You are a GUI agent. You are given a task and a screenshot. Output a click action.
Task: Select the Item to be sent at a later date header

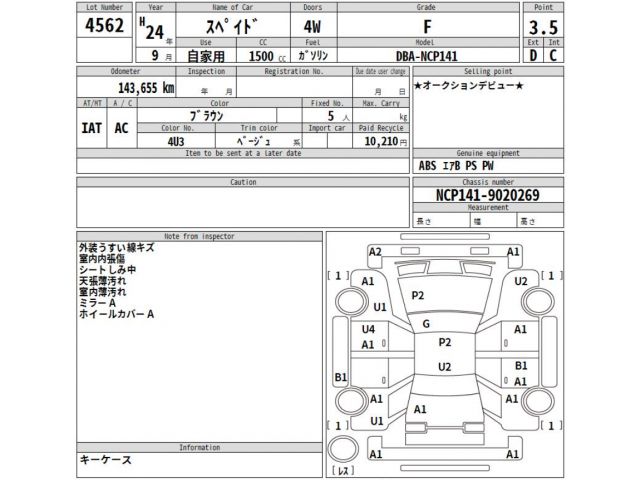pos(243,153)
